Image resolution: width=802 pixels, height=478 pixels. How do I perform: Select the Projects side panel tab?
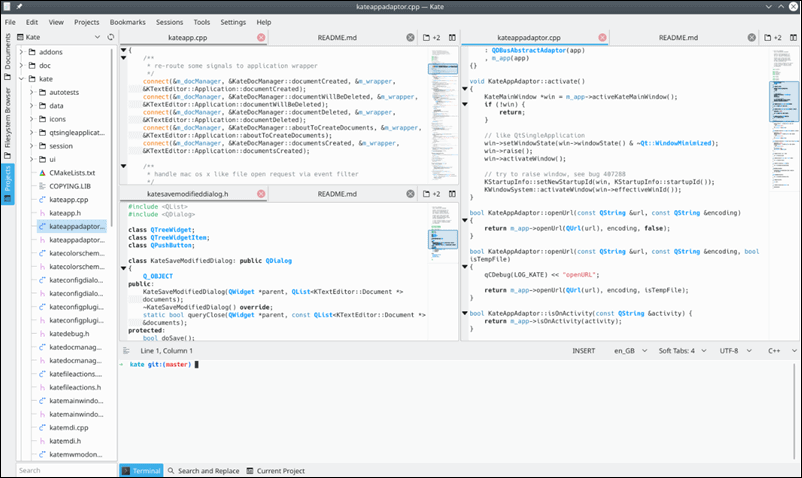pyautogui.click(x=7, y=184)
